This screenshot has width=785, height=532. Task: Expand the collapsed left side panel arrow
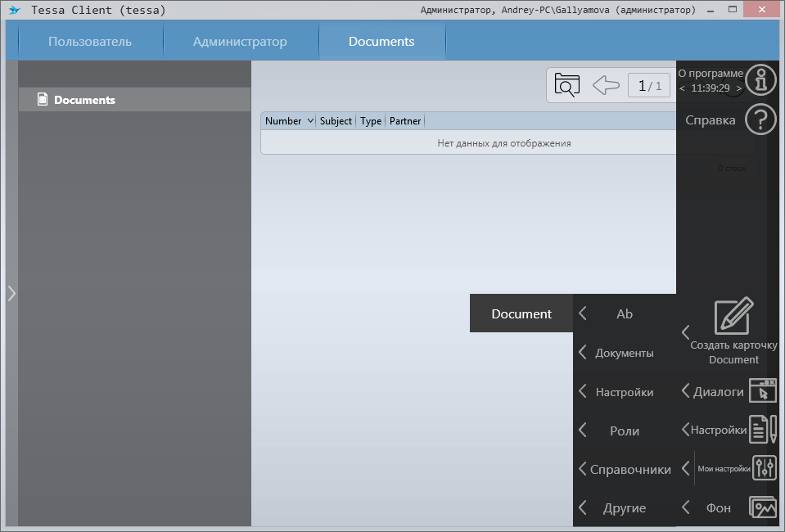(x=11, y=293)
